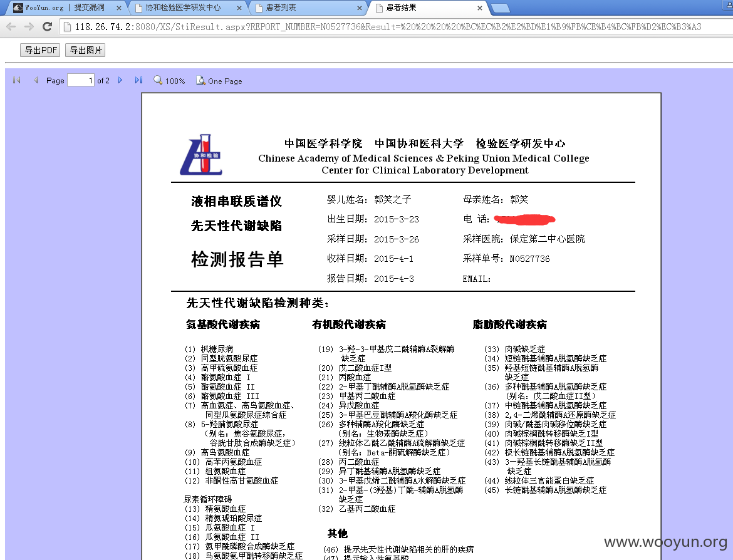Screen dimensions: 733x560
Task: Click item (1) 枫糖尿病
Action: point(209,349)
